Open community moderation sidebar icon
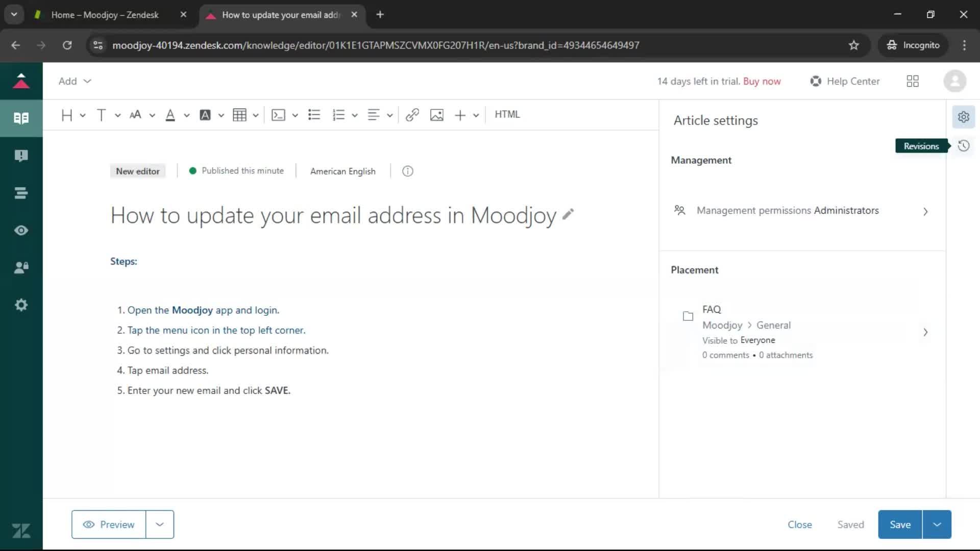 click(x=21, y=156)
